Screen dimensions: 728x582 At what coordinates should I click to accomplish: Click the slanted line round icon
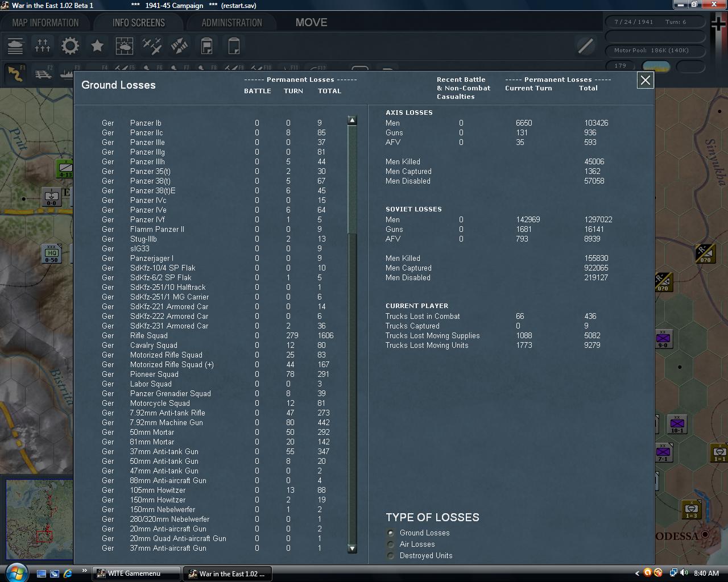[585, 45]
